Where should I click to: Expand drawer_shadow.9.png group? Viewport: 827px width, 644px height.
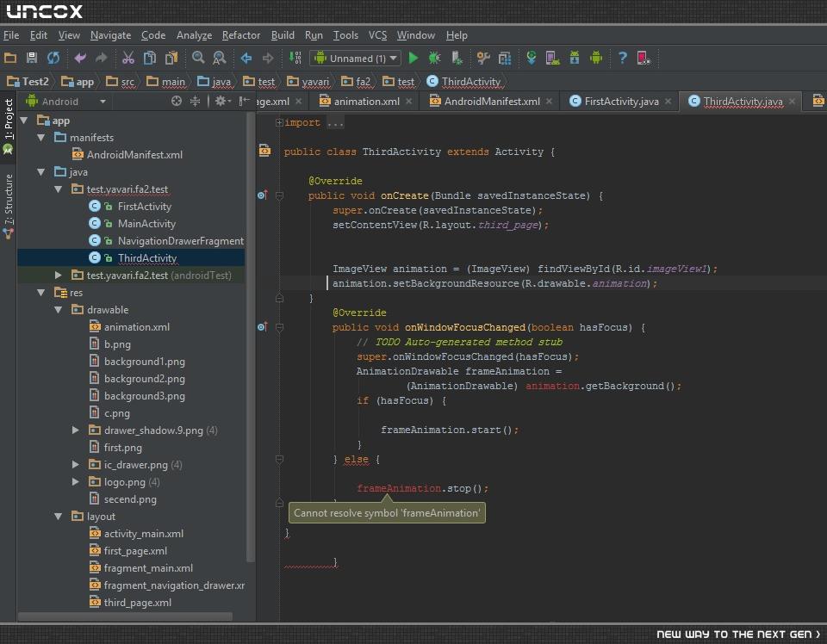coord(76,430)
